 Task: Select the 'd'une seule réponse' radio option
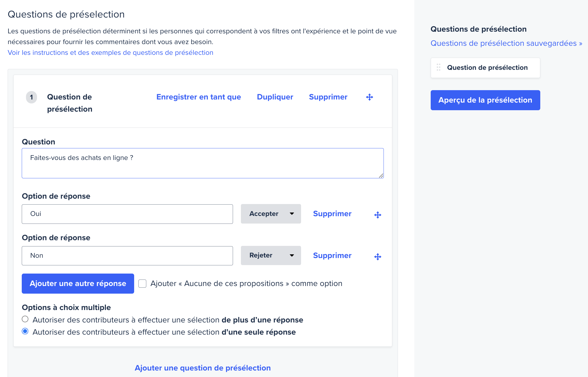click(25, 331)
